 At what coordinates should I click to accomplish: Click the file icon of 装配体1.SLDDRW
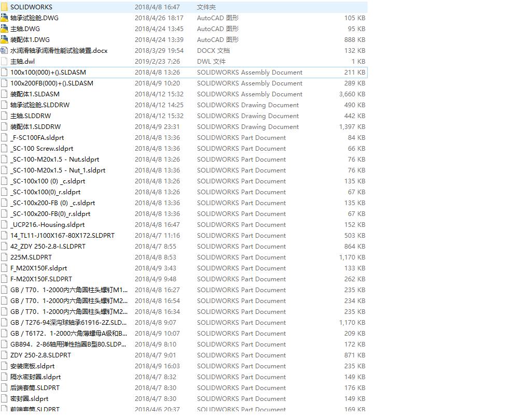(x=4, y=126)
